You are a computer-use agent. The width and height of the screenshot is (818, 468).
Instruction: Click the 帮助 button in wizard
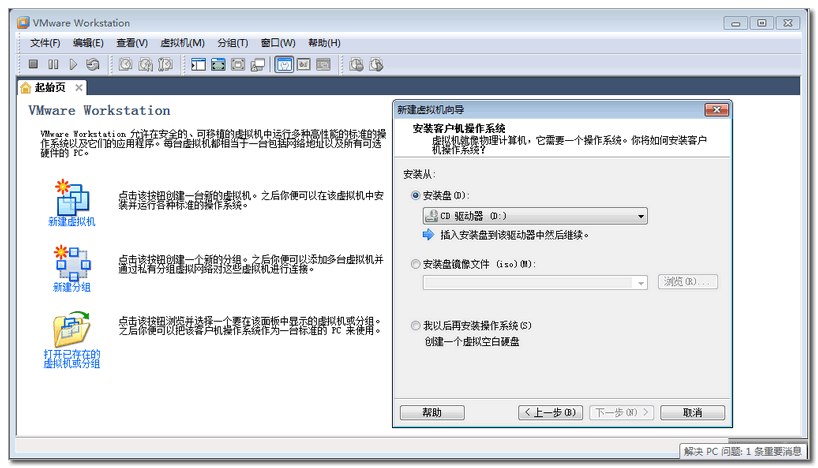432,413
